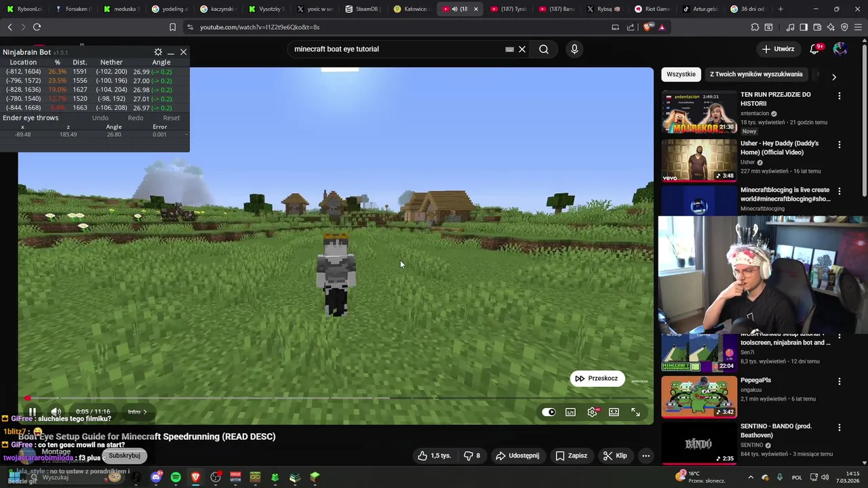
Task: Open the taskbar weather widget
Action: tap(702, 477)
